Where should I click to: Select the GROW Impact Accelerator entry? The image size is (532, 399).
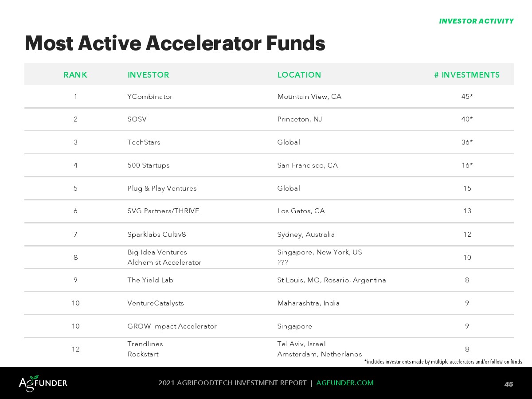[172, 326]
